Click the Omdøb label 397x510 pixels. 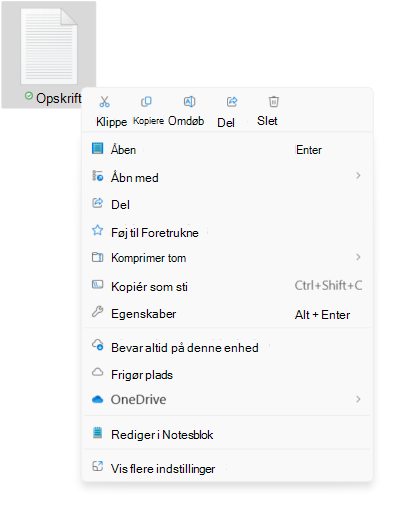click(186, 121)
